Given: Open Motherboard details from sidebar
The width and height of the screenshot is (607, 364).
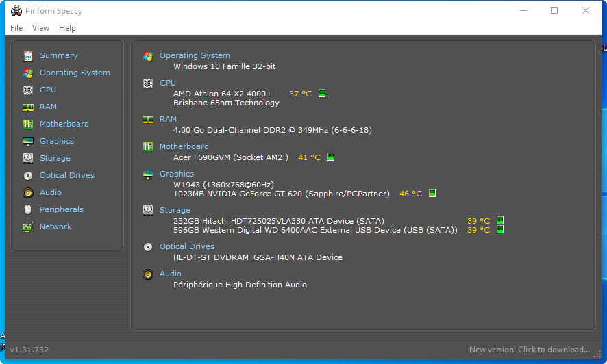Looking at the screenshot, I should (x=64, y=124).
